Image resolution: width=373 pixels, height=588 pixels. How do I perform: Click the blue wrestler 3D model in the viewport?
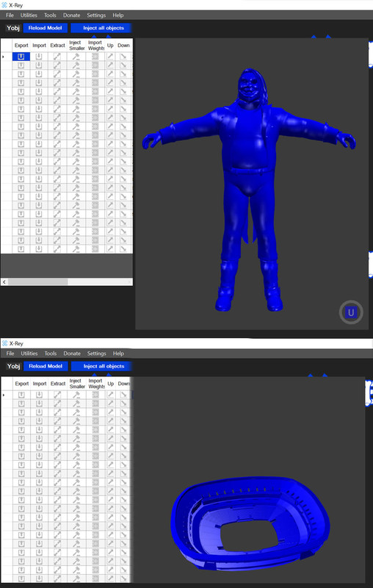249,190
